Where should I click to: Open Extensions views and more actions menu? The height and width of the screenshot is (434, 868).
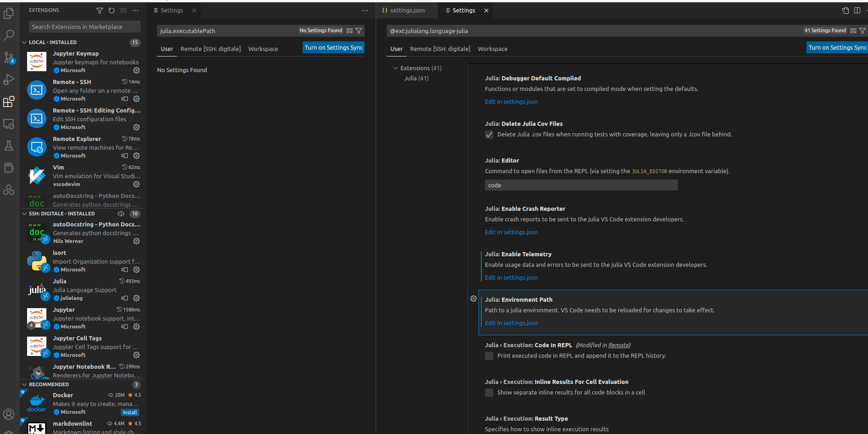click(135, 10)
